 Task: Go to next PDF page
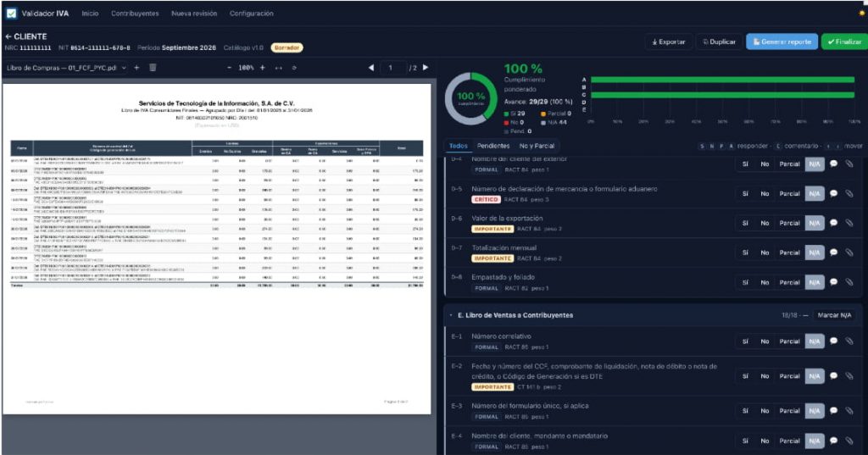[x=426, y=68]
